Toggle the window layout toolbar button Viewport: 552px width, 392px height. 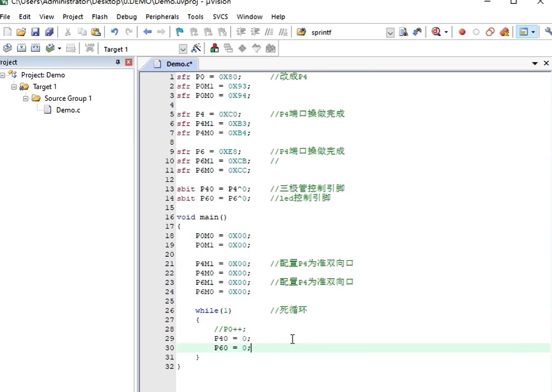pos(523,32)
